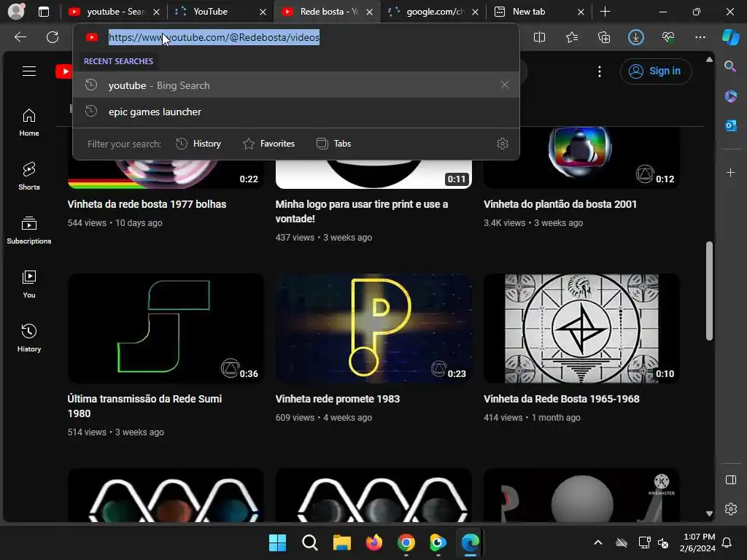
Task: Open Vinheta rede promete 1983 title
Action: 337,399
